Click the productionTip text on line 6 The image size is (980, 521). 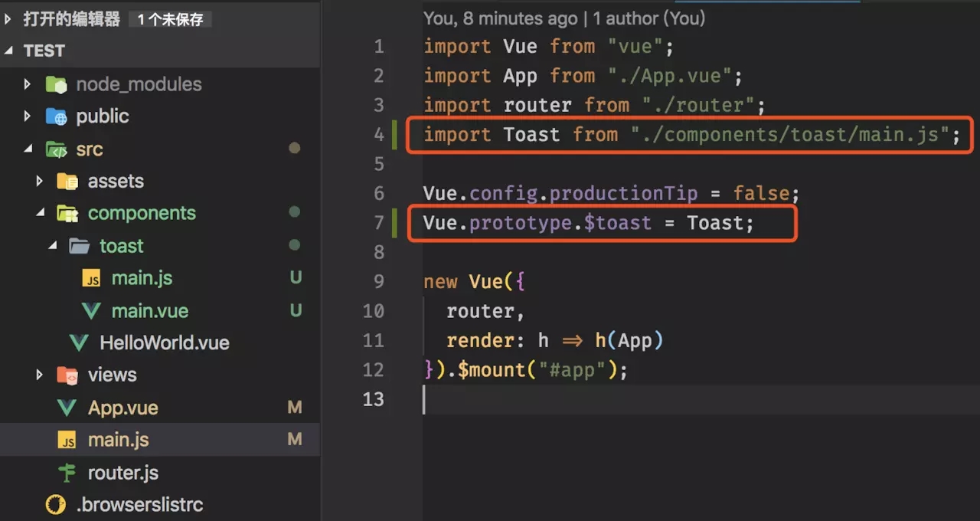[x=623, y=193]
